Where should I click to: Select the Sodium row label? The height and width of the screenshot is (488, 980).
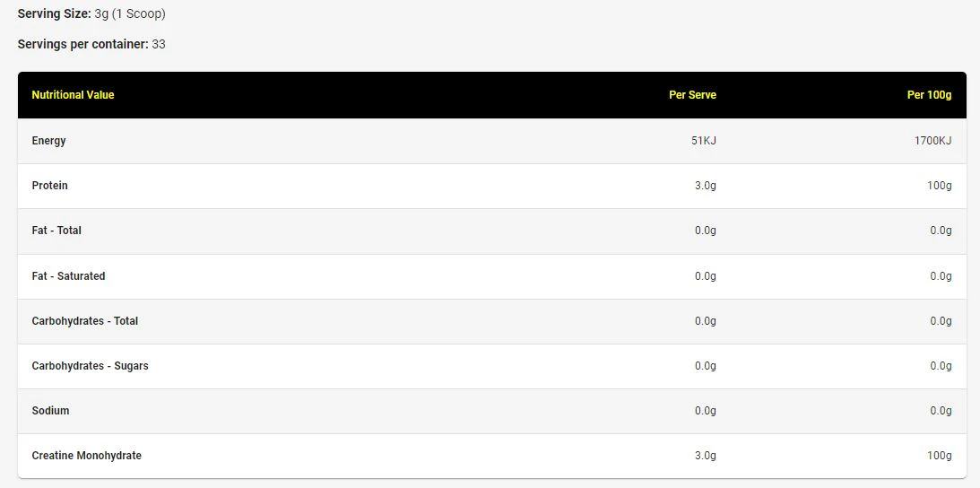point(50,411)
